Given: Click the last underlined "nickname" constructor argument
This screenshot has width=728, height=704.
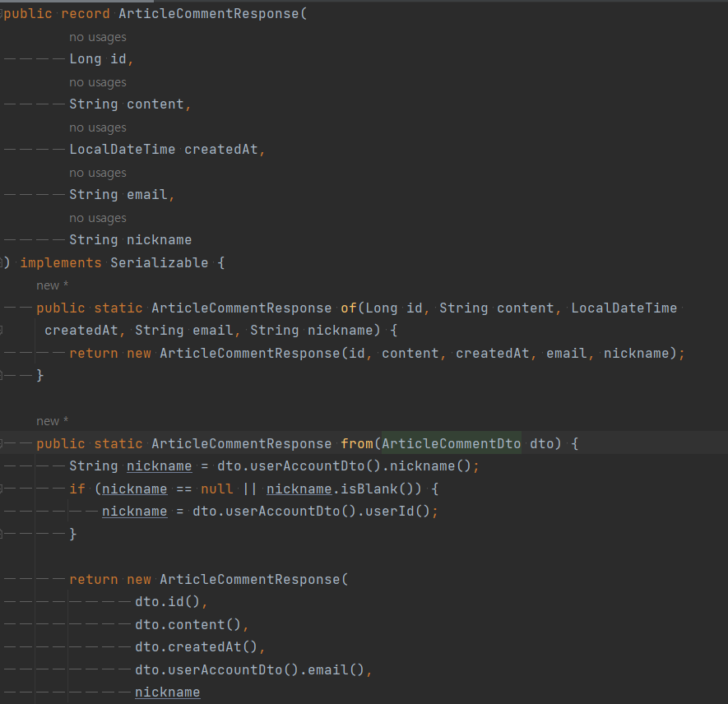Looking at the screenshot, I should pos(168,692).
